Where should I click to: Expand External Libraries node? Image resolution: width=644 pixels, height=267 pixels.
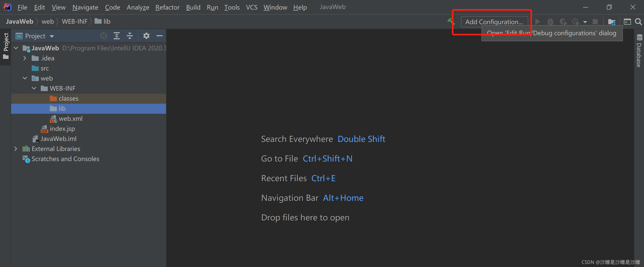(x=16, y=149)
